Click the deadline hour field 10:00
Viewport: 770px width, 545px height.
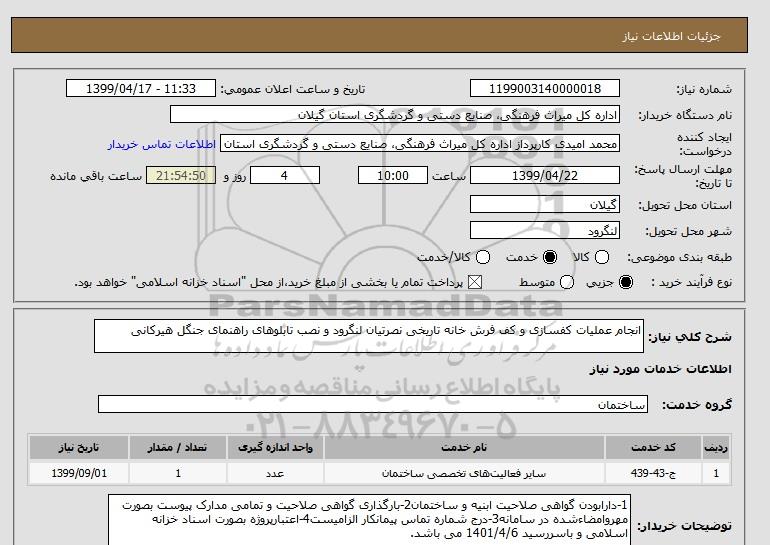coord(393,175)
